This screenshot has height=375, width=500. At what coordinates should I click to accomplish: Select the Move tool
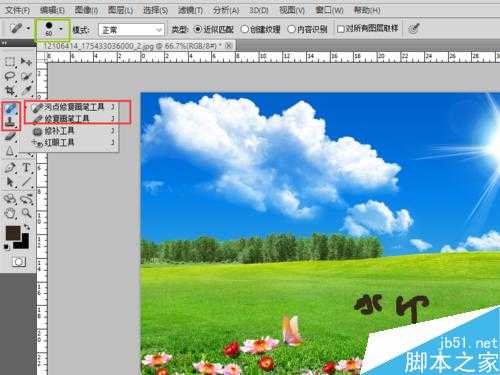26,62
